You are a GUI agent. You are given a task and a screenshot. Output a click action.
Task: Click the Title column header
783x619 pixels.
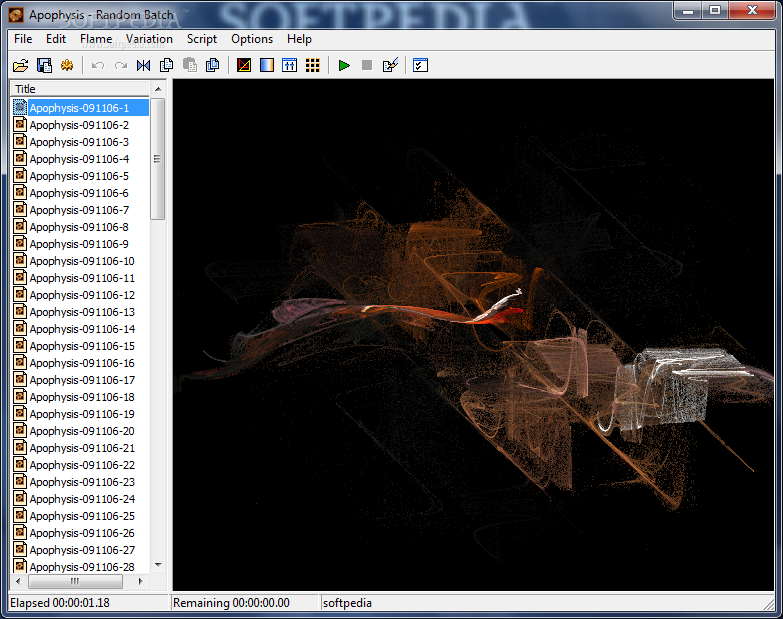pos(80,89)
